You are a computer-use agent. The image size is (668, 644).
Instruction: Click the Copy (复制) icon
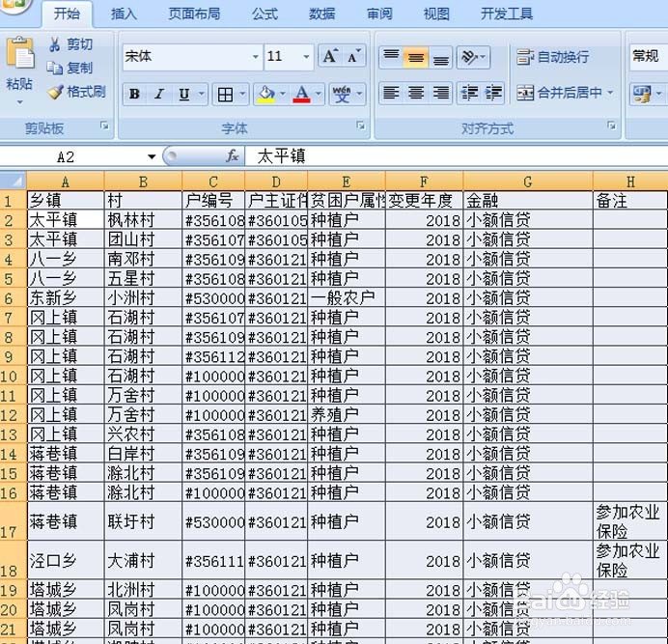54,68
